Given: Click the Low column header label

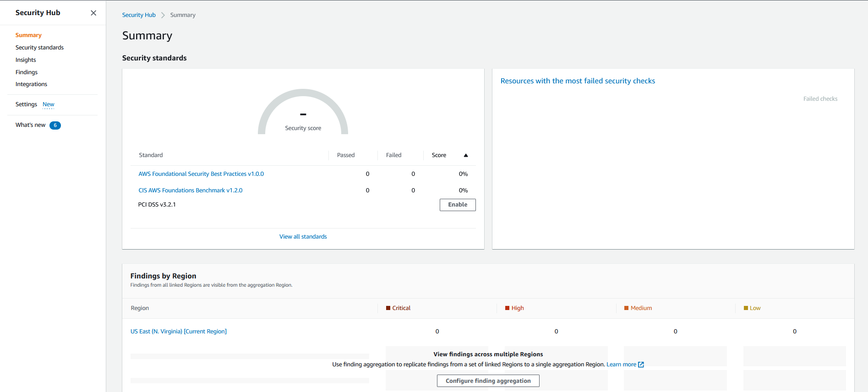Looking at the screenshot, I should point(755,308).
